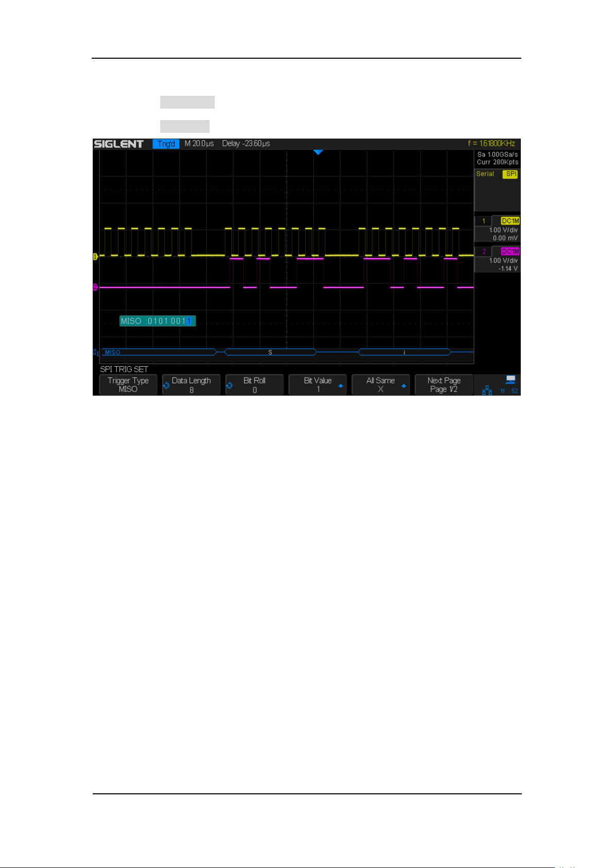Click the Sa 1.00GSa/s sample rate text
The height and width of the screenshot is (868, 614).
[498, 155]
